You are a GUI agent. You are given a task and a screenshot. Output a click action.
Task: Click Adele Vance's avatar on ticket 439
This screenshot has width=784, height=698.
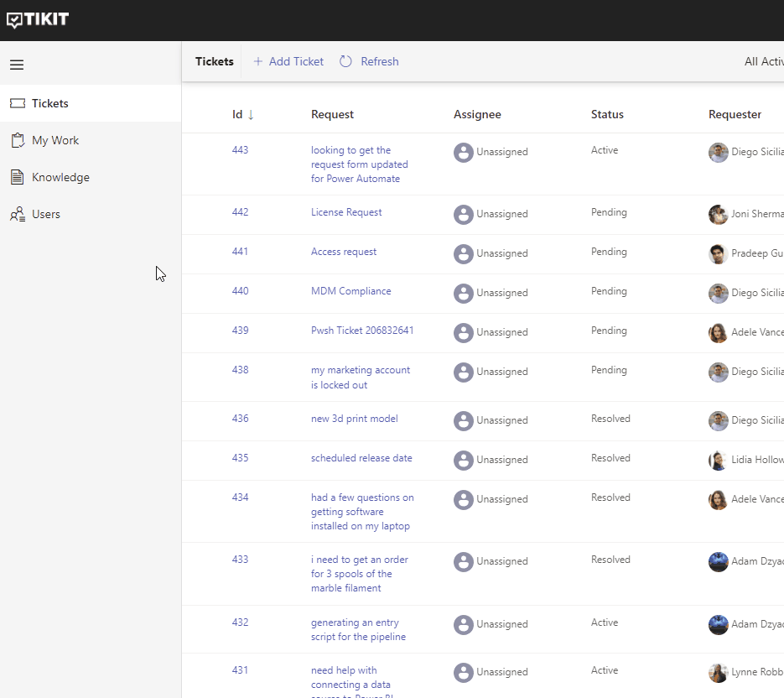click(718, 332)
